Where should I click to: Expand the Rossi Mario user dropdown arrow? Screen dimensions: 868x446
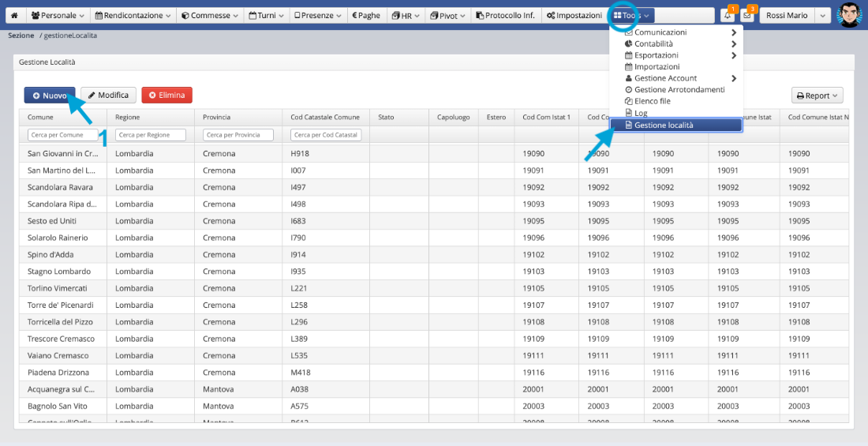click(821, 15)
